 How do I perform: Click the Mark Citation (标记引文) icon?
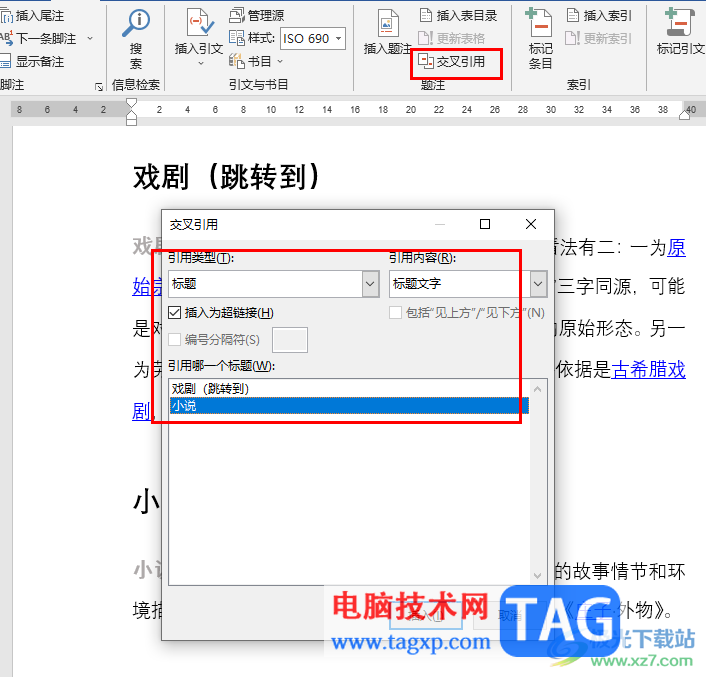coord(680,23)
